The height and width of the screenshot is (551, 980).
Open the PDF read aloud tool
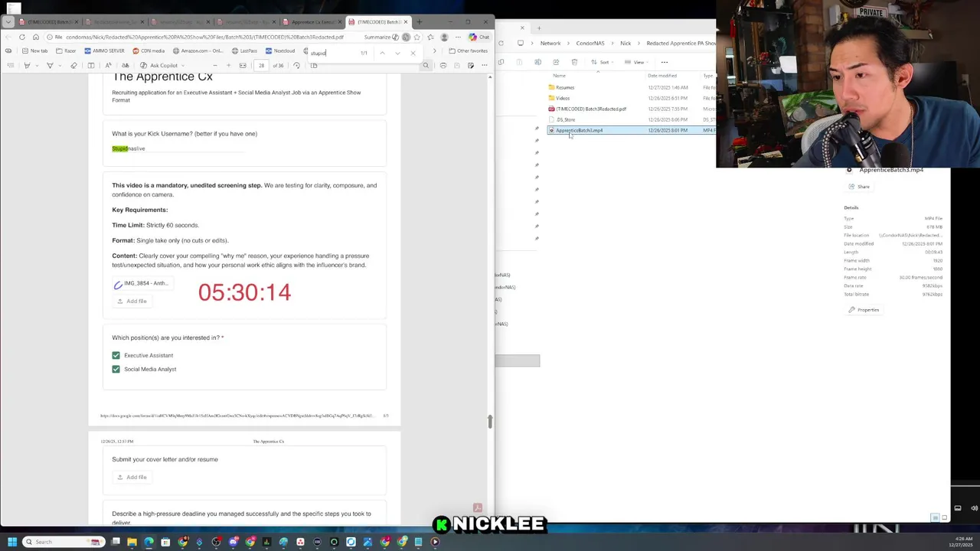coord(108,65)
